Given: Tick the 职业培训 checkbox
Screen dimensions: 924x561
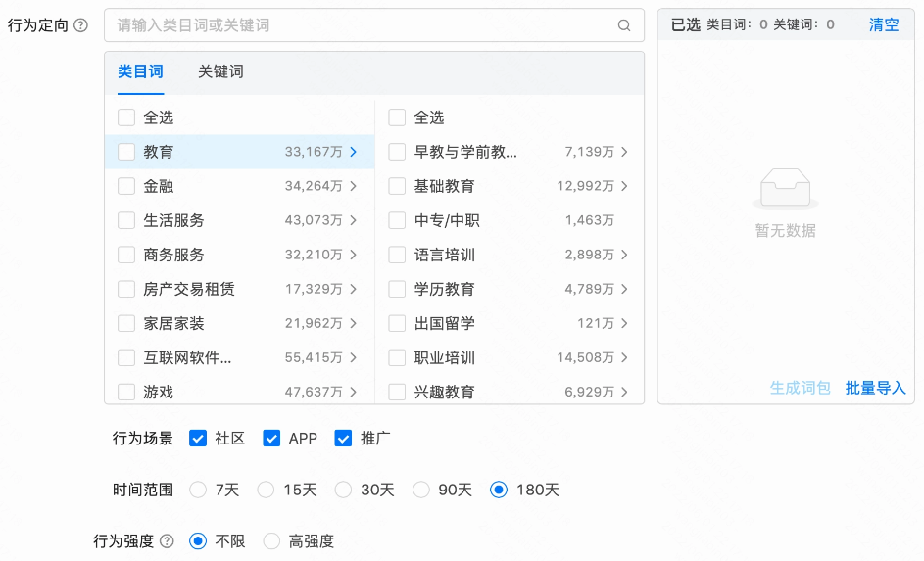Looking at the screenshot, I should tap(397, 358).
